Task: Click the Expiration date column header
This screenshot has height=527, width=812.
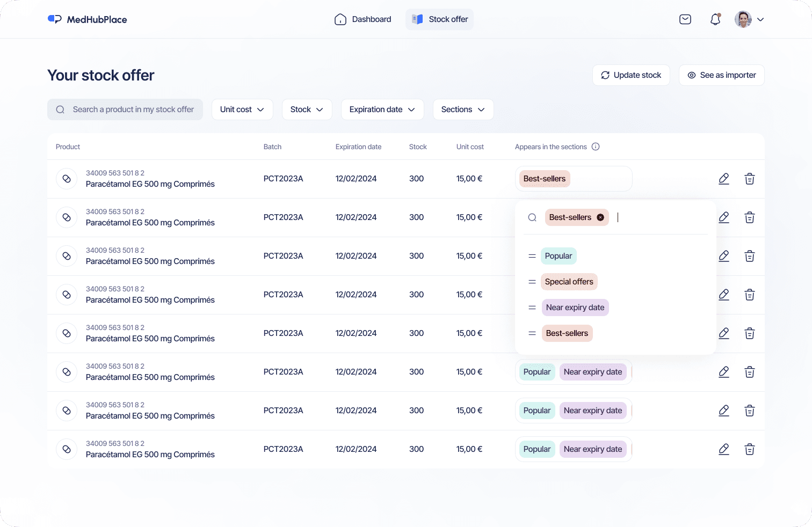Action: tap(358, 147)
